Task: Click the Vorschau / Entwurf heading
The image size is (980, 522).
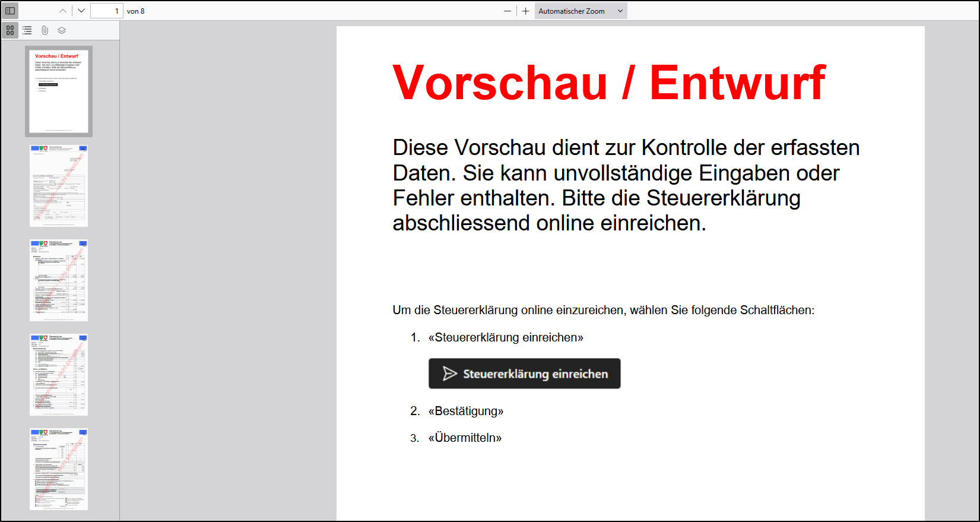Action: (608, 83)
